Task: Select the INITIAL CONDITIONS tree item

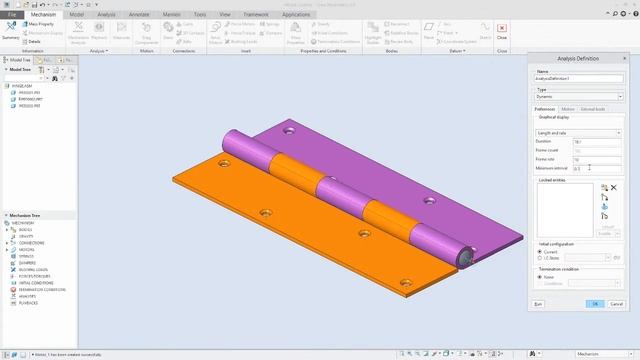Action: [36, 283]
